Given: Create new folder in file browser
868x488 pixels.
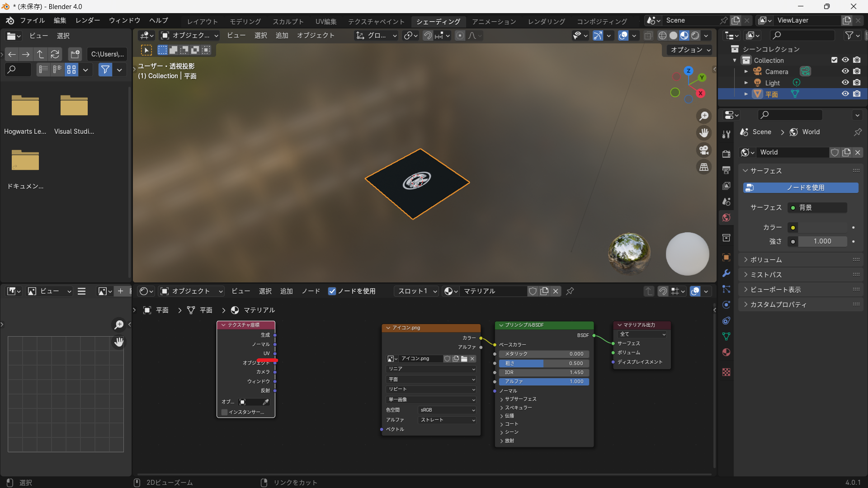Looking at the screenshot, I should click(75, 54).
